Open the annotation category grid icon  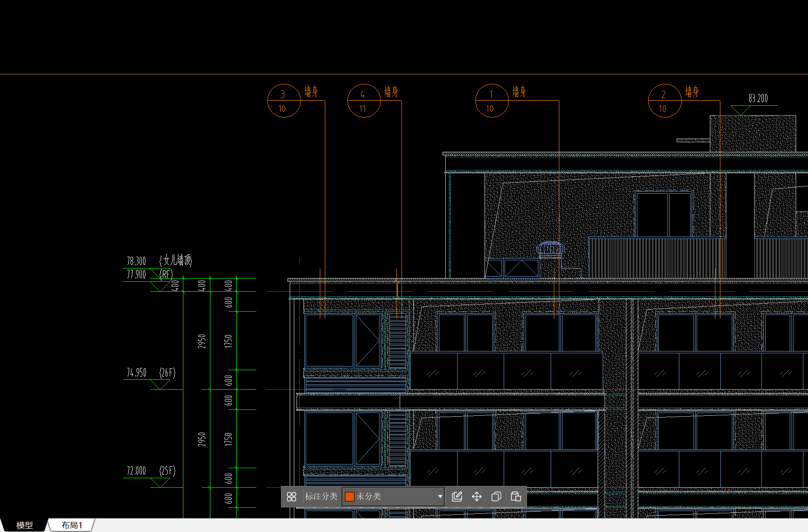tap(292, 496)
